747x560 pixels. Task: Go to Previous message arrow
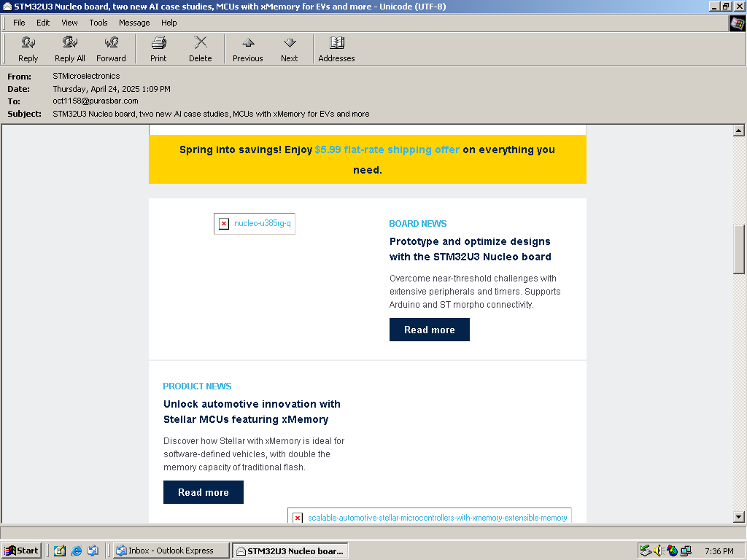[248, 49]
